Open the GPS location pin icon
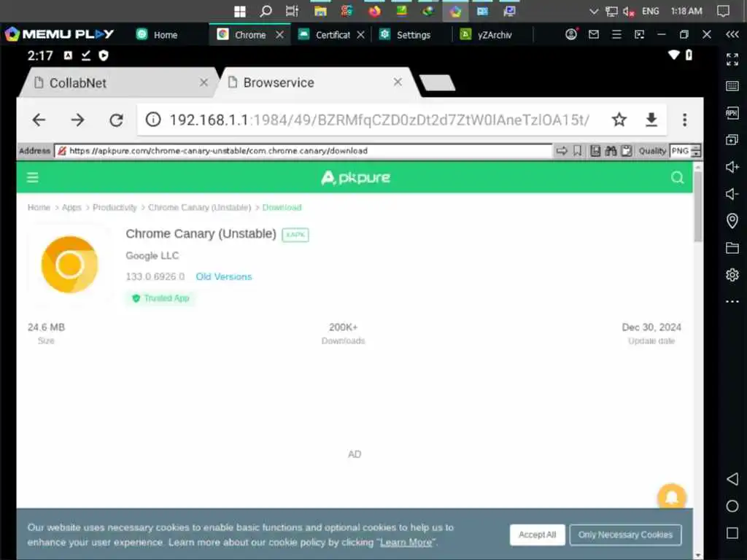The height and width of the screenshot is (560, 747). tap(732, 220)
